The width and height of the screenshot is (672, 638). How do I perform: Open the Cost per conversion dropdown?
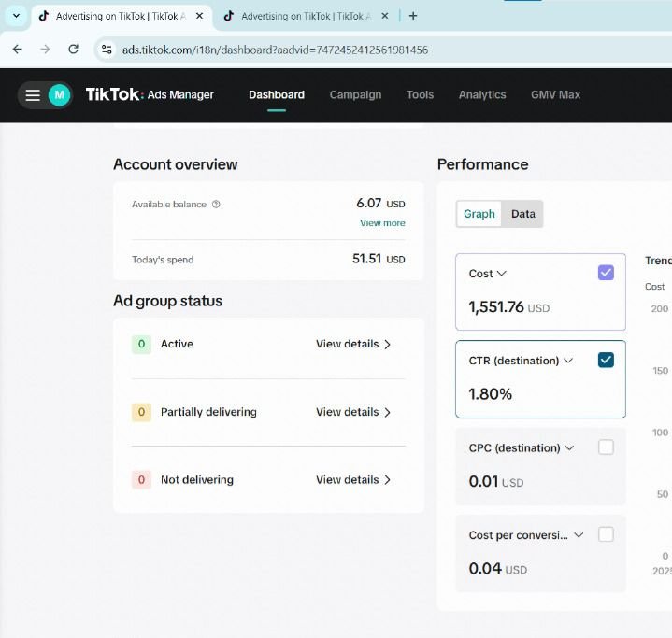point(579,535)
